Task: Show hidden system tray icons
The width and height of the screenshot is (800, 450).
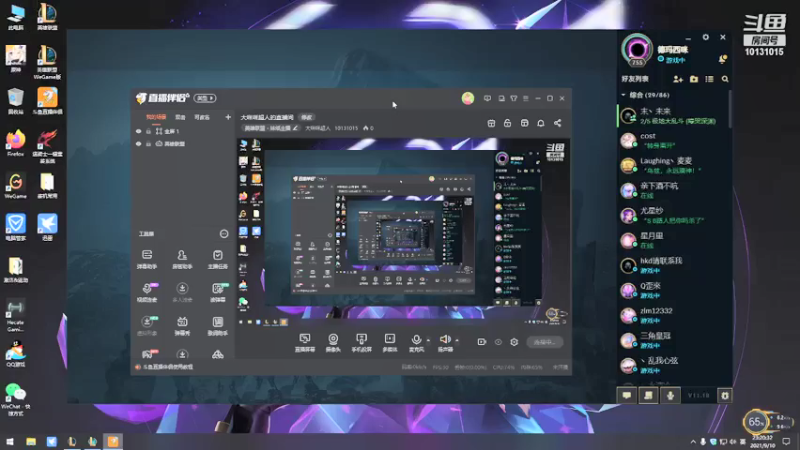Action: [x=693, y=441]
